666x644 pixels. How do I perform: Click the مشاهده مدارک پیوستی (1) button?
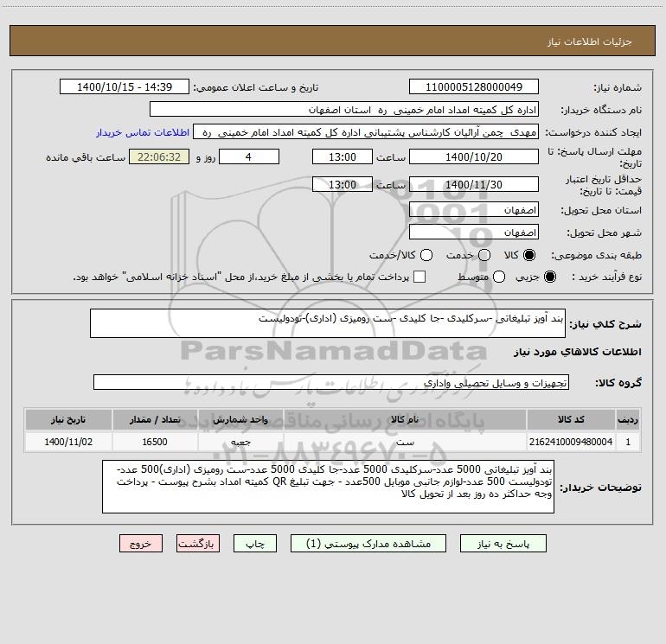(x=368, y=544)
